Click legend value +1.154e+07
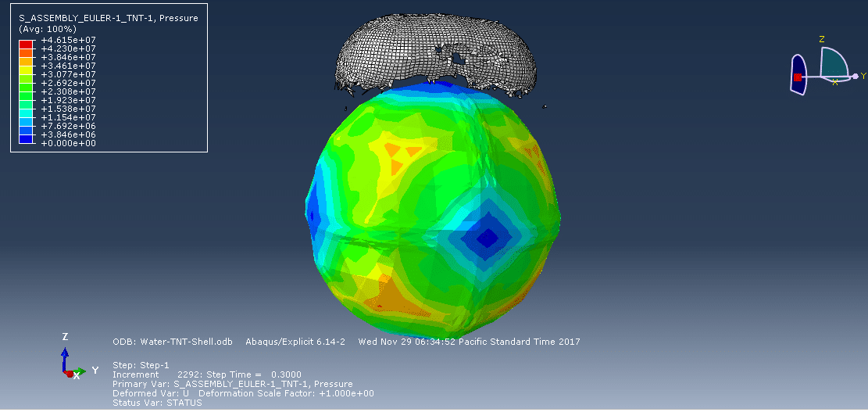The height and width of the screenshot is (412, 868). coord(70,117)
